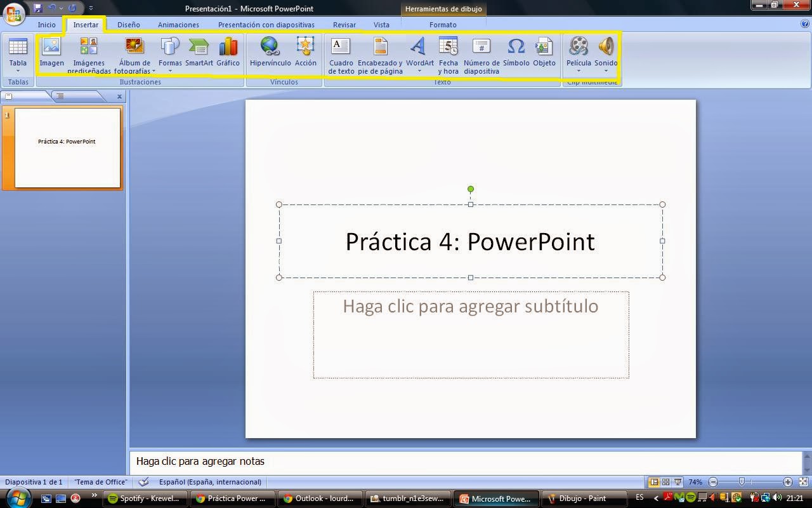The height and width of the screenshot is (508, 812).
Task: Switch to Spotify taskbar window
Action: click(145, 498)
